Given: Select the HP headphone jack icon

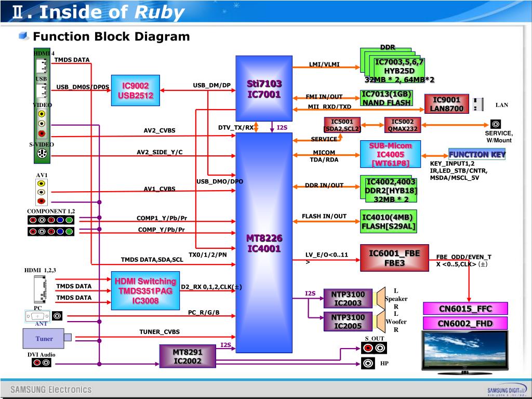Looking at the screenshot, I should (x=368, y=363).
